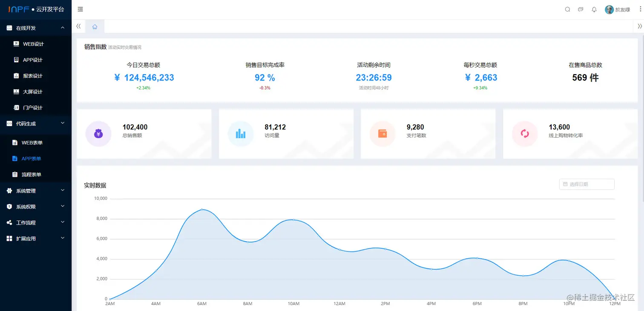Collapse the 代码生成 menu chevron

[x=63, y=123]
